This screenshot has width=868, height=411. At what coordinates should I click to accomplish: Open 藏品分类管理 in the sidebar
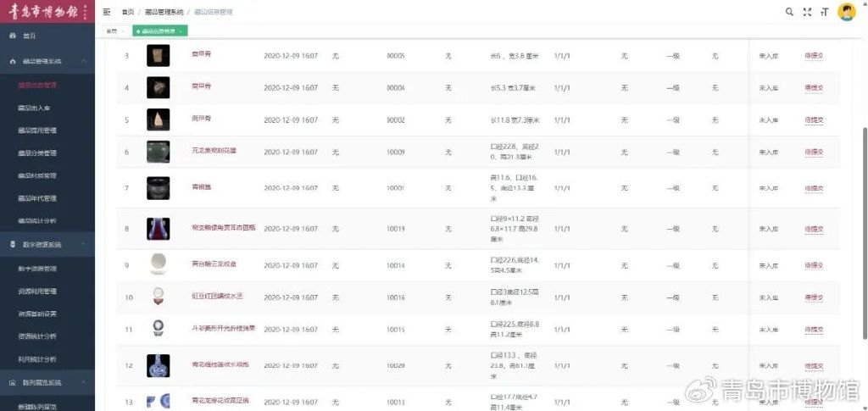(36, 153)
